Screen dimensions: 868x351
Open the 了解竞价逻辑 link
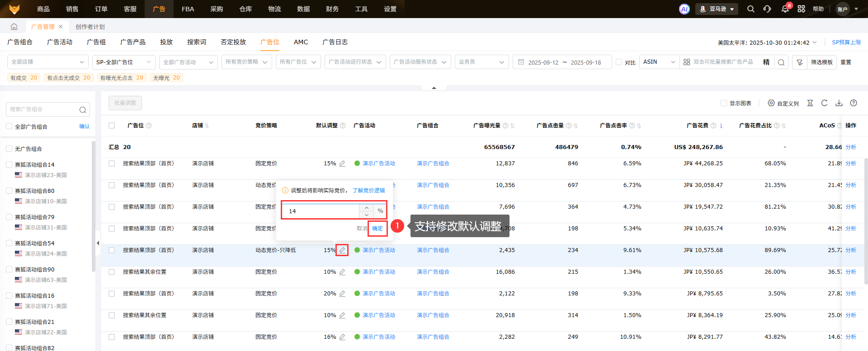pyautogui.click(x=369, y=191)
